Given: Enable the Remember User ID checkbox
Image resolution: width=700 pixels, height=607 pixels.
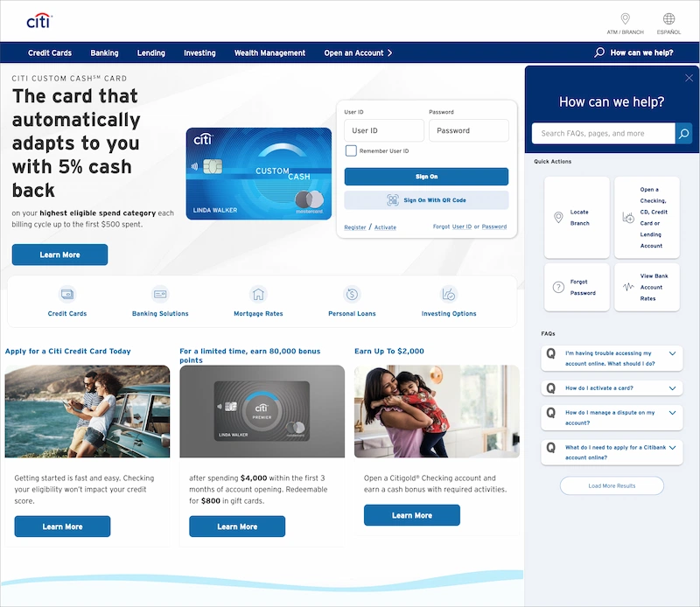Looking at the screenshot, I should pyautogui.click(x=351, y=151).
